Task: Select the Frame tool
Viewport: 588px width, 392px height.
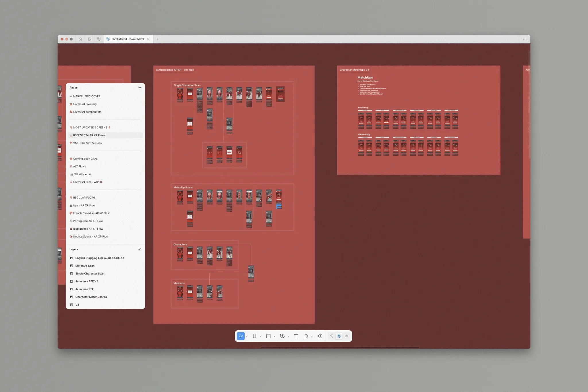Action: [x=254, y=336]
